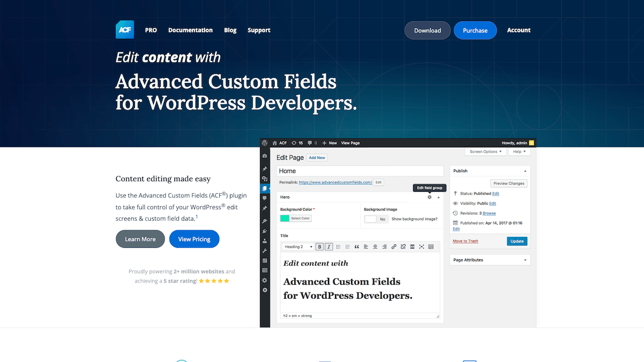Open Comments icon in the WordPress sidebar
644x362 pixels.
tap(265, 198)
